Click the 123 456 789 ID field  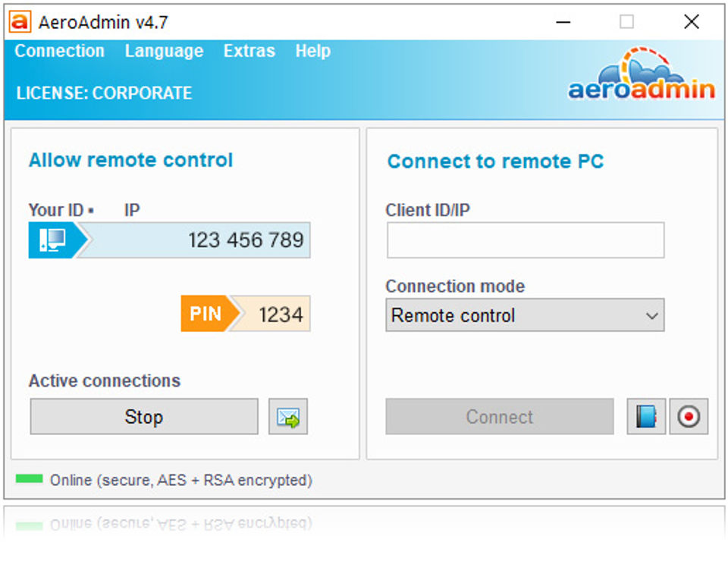point(193,240)
